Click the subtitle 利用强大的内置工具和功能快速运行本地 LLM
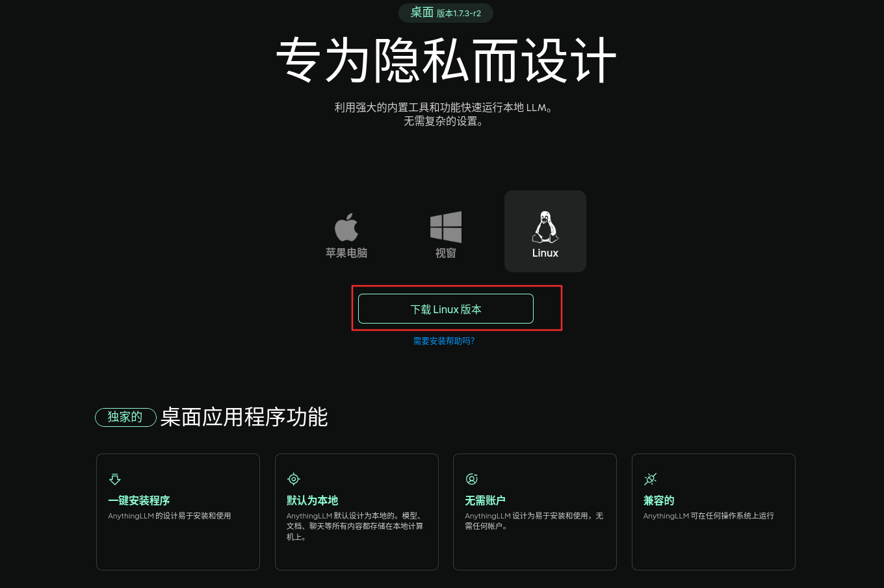 tap(444, 107)
